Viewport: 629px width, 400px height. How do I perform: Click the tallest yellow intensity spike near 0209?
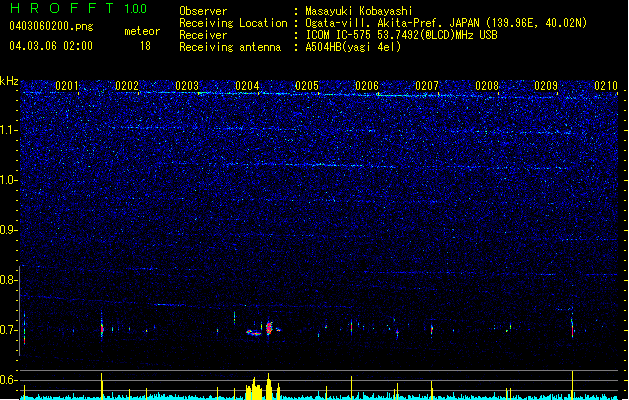(572, 385)
